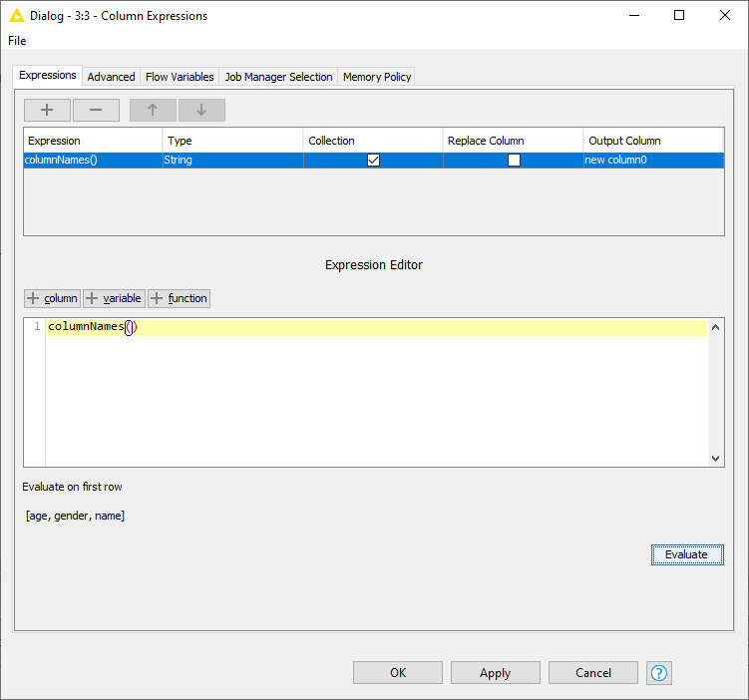Image resolution: width=749 pixels, height=700 pixels.
Task: Open Type dropdown showing String
Action: tap(232, 160)
